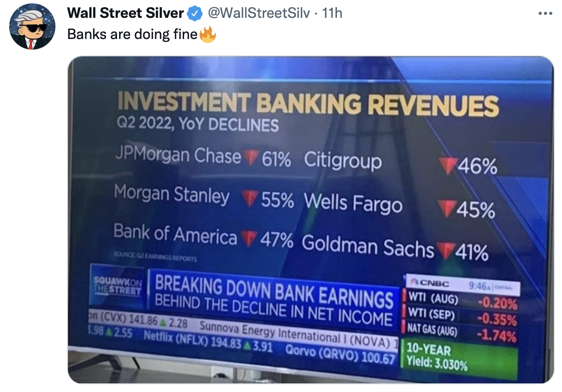Screen dimensions: 562x392
Task: Click the red down arrow for Citigroup 46%
Action: pos(447,166)
